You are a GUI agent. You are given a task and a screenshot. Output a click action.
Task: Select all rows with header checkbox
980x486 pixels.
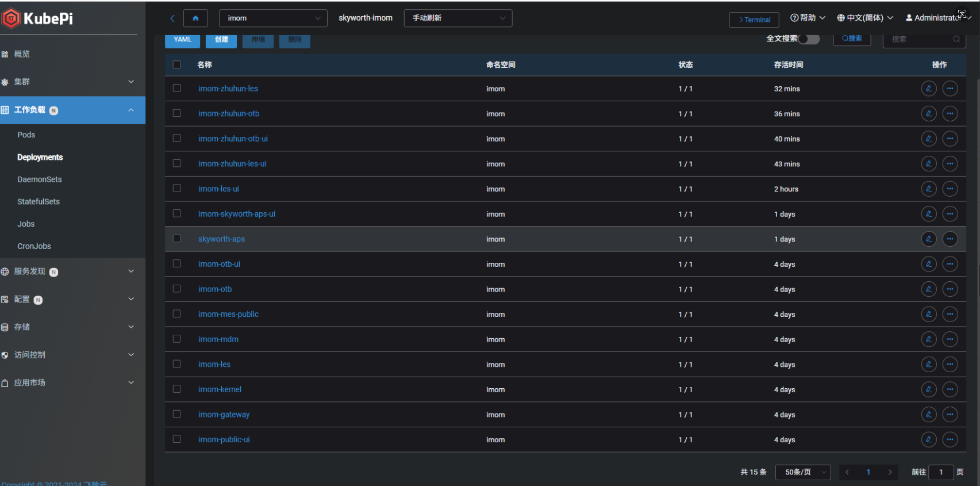tap(176, 64)
